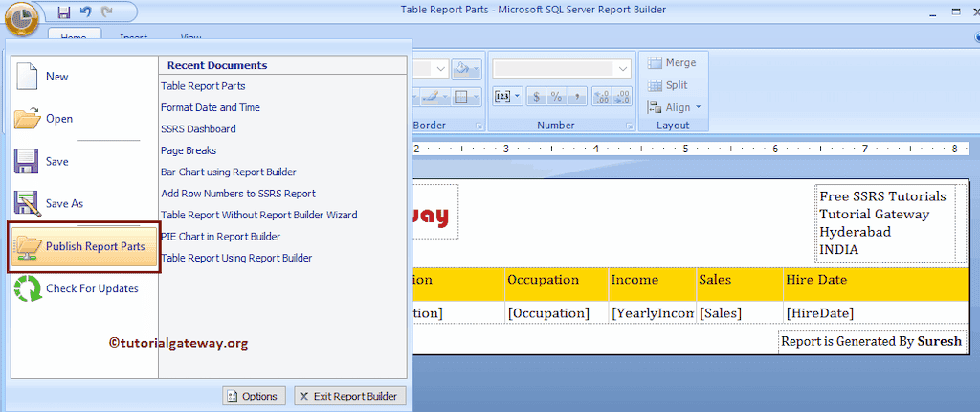The height and width of the screenshot is (412, 980).
Task: Open the Border group dialog launcher
Action: click(479, 126)
